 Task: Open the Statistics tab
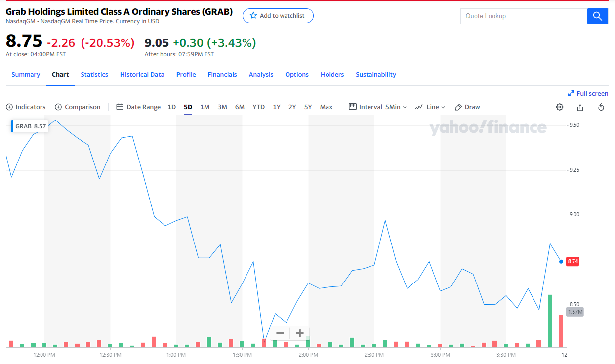point(94,75)
